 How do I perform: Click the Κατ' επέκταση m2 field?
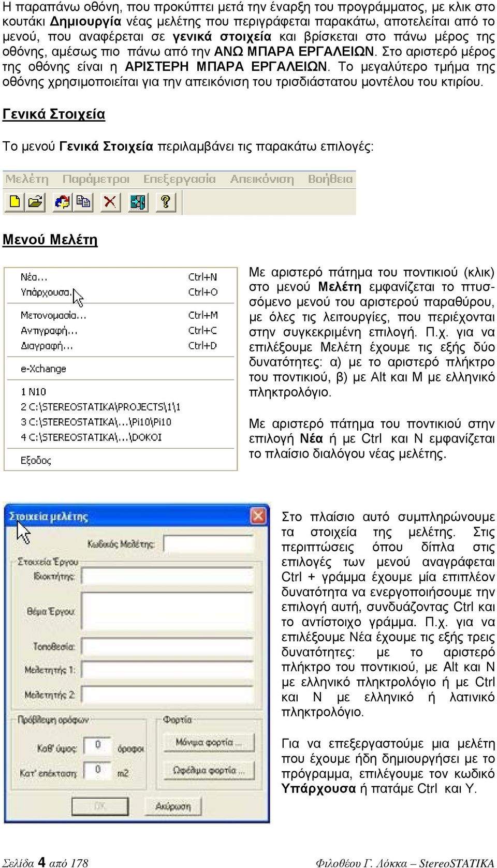pyautogui.click(x=98, y=770)
